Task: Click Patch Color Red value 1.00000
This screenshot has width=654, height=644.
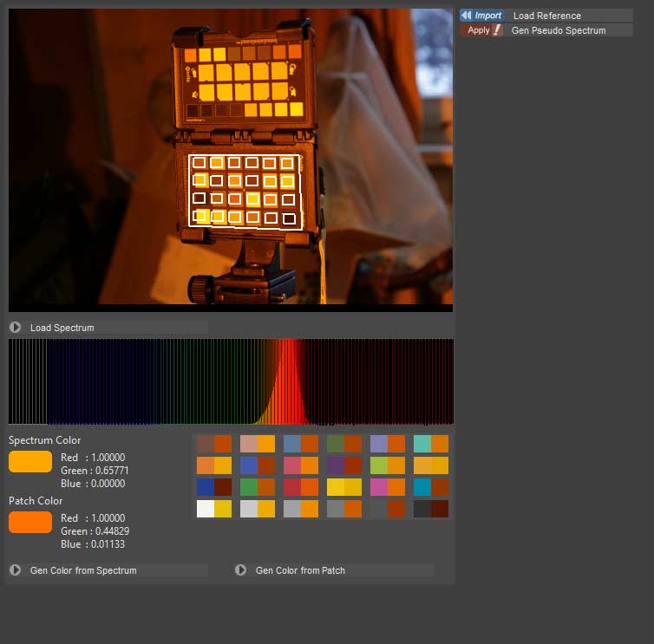Action: click(108, 518)
